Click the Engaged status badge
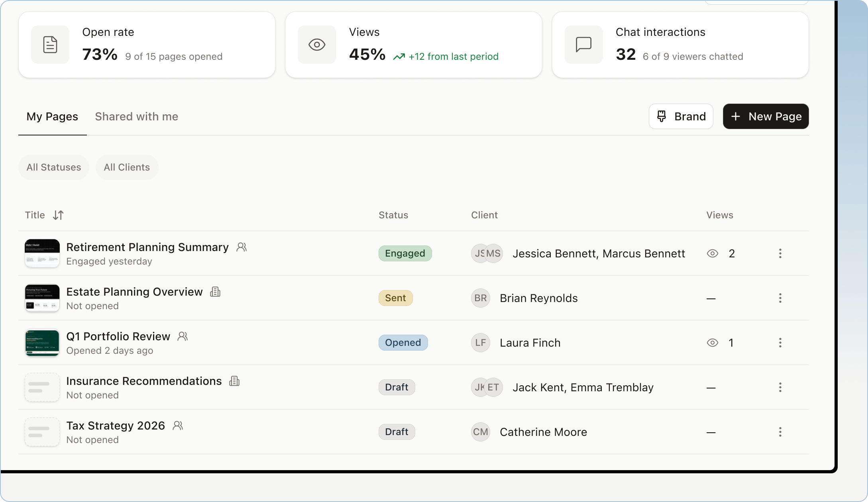Screen dimensions: 868x502 405,253
